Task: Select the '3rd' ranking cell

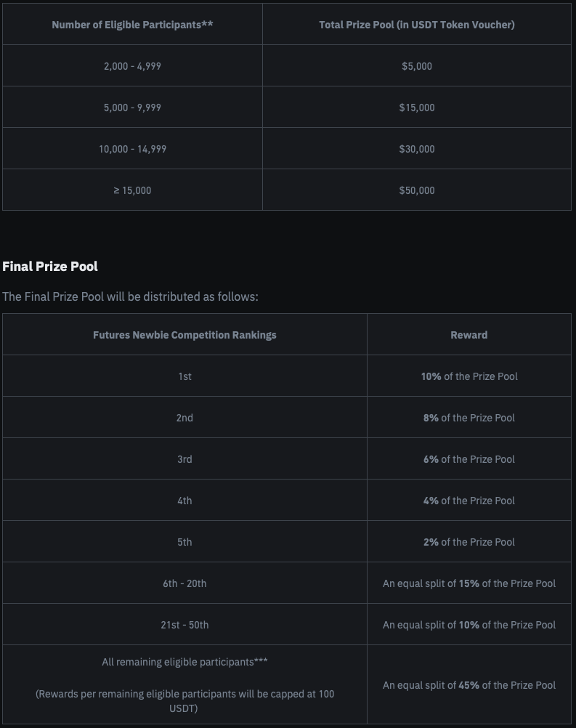Action: pyautogui.click(x=184, y=459)
